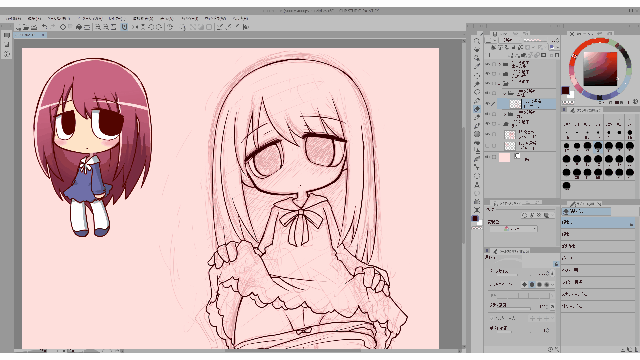Select the highlighted Eraser tool in the tool palette
This screenshot has width=640, height=360.
(477, 109)
